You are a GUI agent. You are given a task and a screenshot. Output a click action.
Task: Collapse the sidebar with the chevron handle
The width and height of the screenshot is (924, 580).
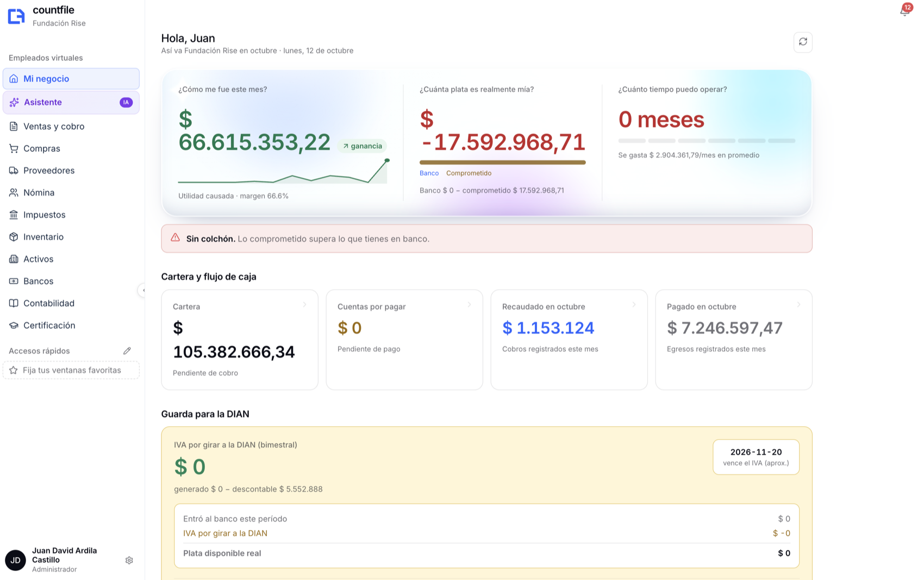pos(142,290)
